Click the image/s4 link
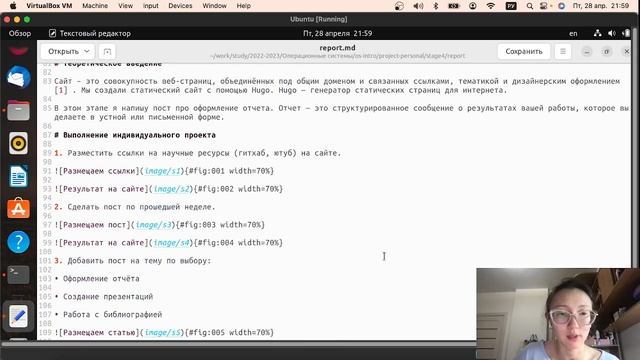Image resolution: width=640 pixels, height=360 pixels. coord(171,243)
